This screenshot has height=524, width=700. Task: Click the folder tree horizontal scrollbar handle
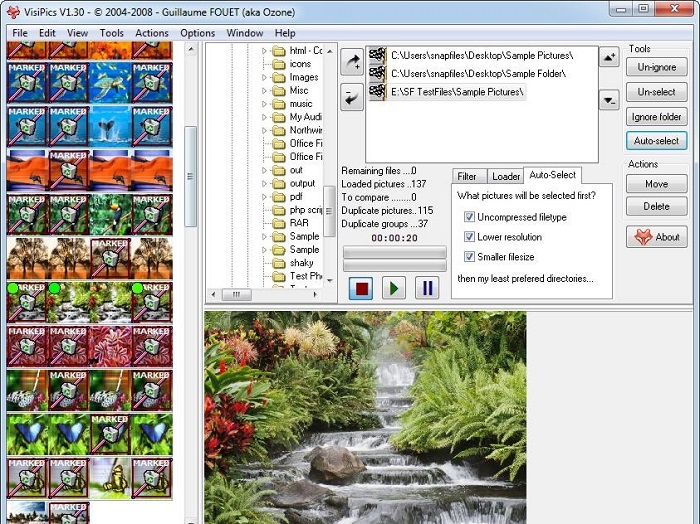point(237,294)
